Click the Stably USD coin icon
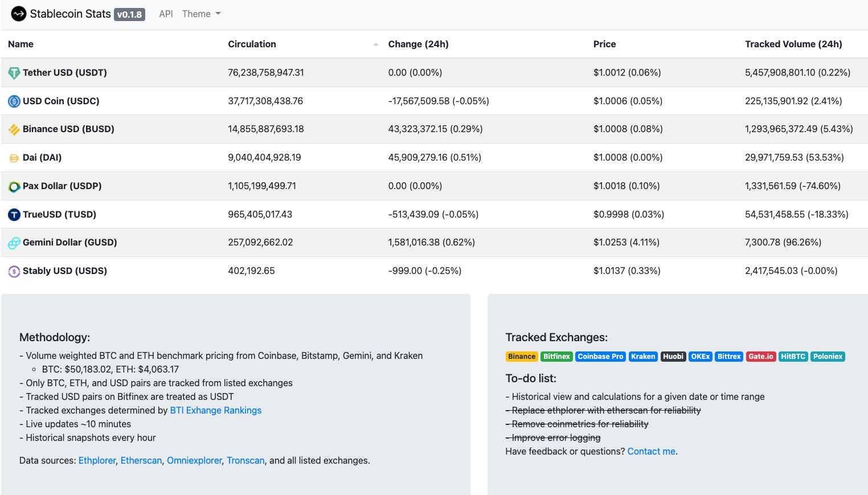This screenshot has width=868, height=495. pyautogui.click(x=14, y=272)
